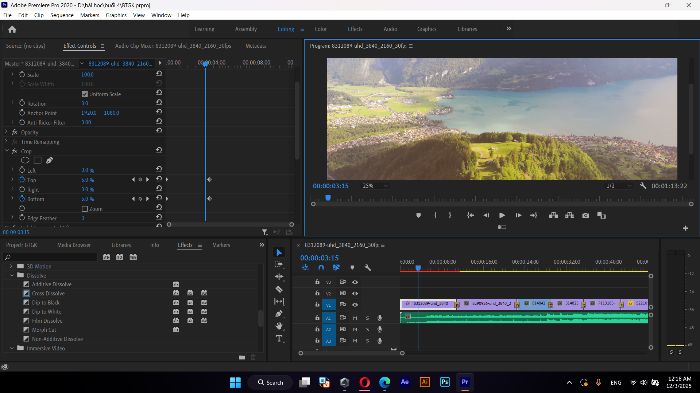The height and width of the screenshot is (393, 700).
Task: Select the Type tool
Action: [x=279, y=339]
